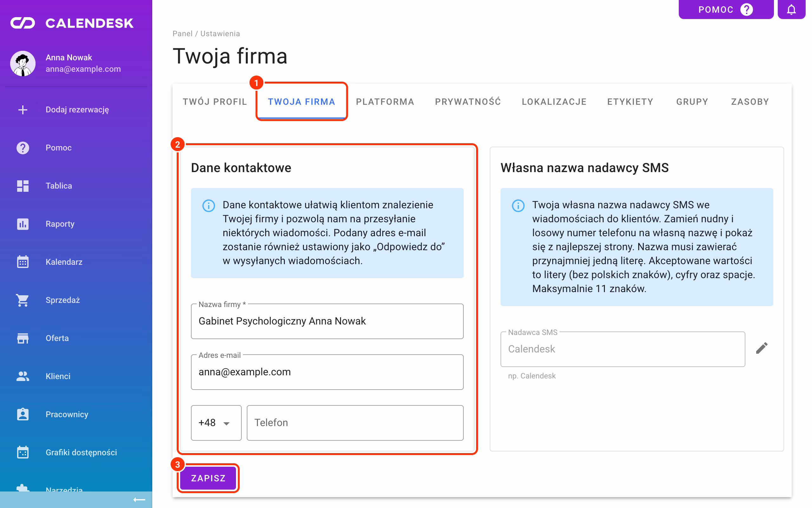Collapse the sidebar with the left arrow
Screen dimensions: 812x508
[x=139, y=500]
